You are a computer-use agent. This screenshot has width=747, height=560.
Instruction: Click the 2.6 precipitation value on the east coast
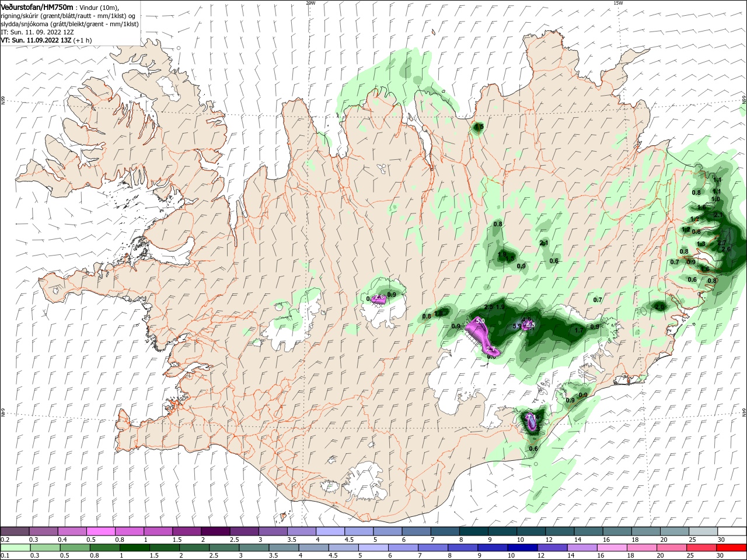[x=726, y=249]
